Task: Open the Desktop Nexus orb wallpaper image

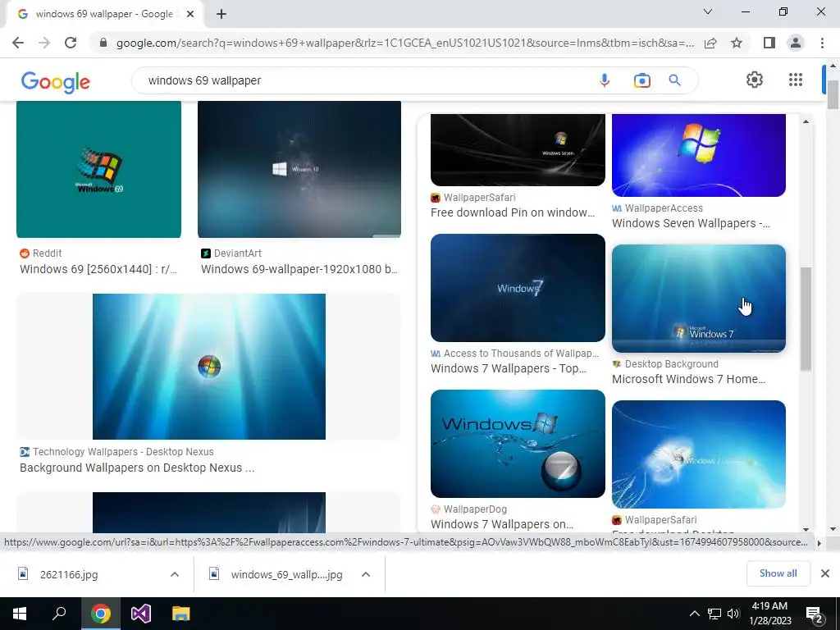Action: 209,367
